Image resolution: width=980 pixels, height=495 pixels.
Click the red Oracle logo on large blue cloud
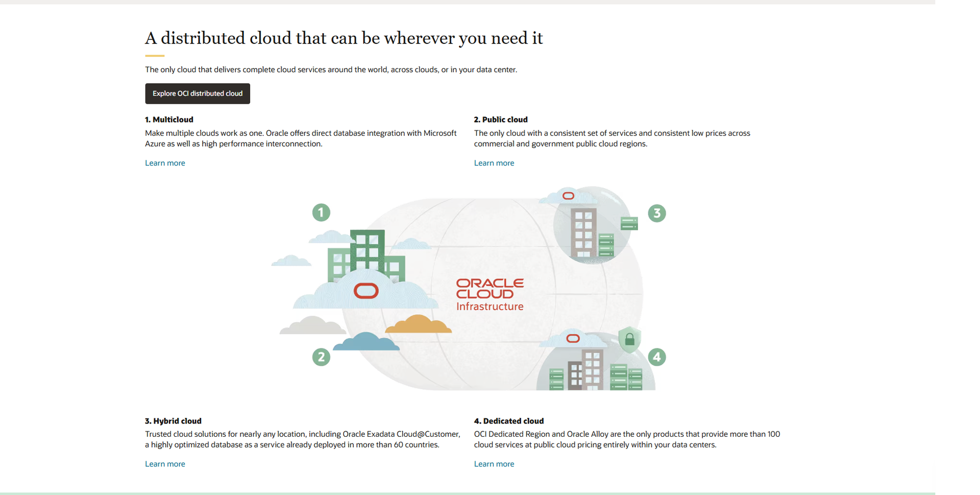(366, 291)
